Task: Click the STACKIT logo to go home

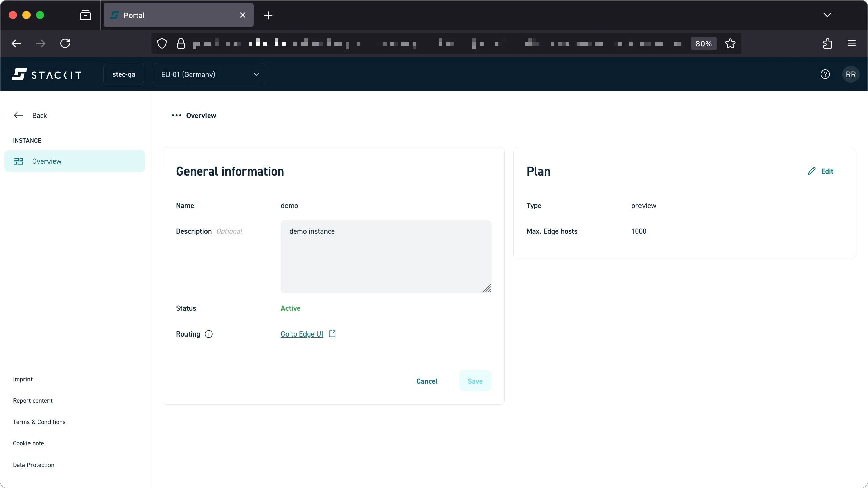Action: [46, 74]
